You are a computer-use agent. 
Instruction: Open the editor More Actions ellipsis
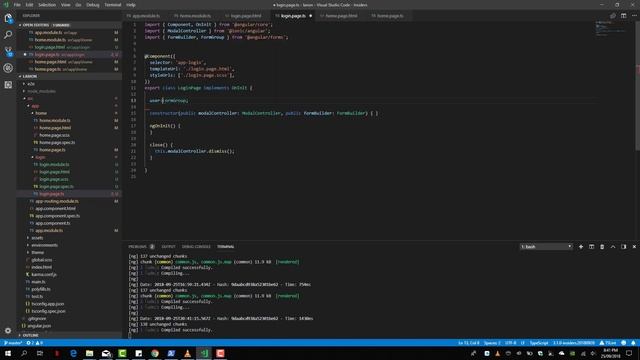pos(634,16)
